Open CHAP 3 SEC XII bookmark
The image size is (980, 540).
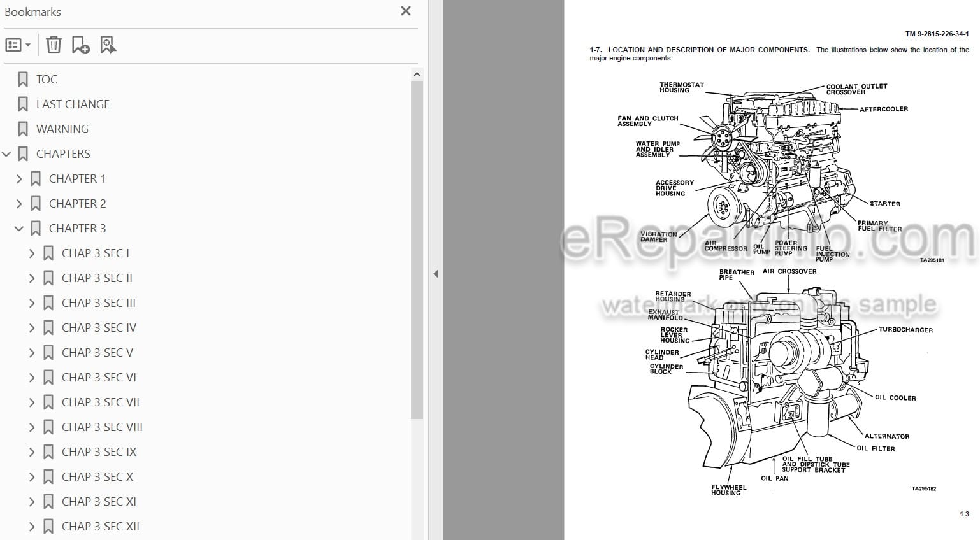[101, 527]
